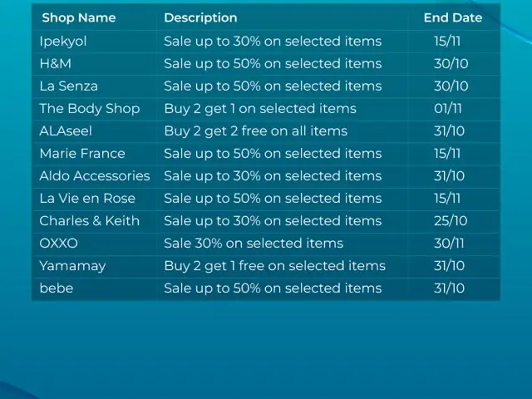532x399 pixels.
Task: Click the ALAseel shop name
Action: tap(66, 131)
